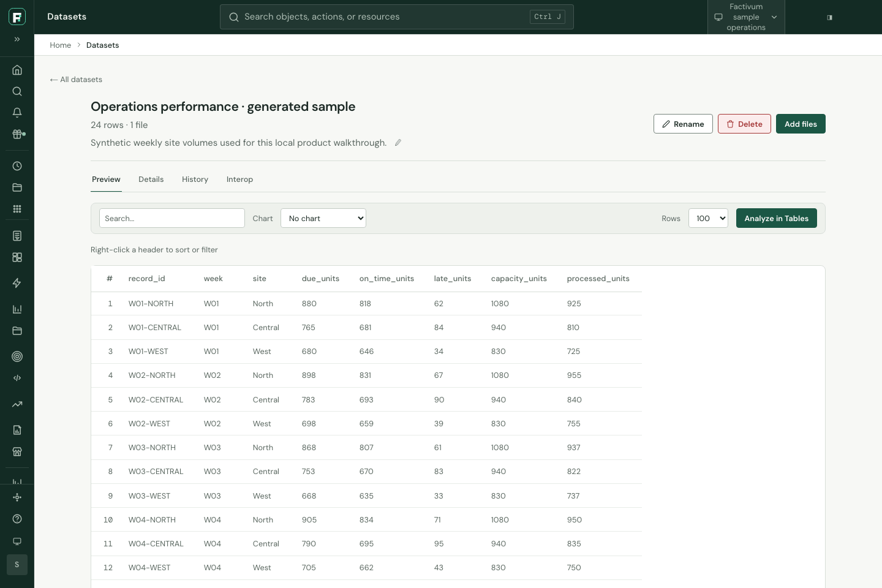Screen dimensions: 882x588
Task: Open the dashboard tiles icon in the sidebar
Action: click(17, 257)
